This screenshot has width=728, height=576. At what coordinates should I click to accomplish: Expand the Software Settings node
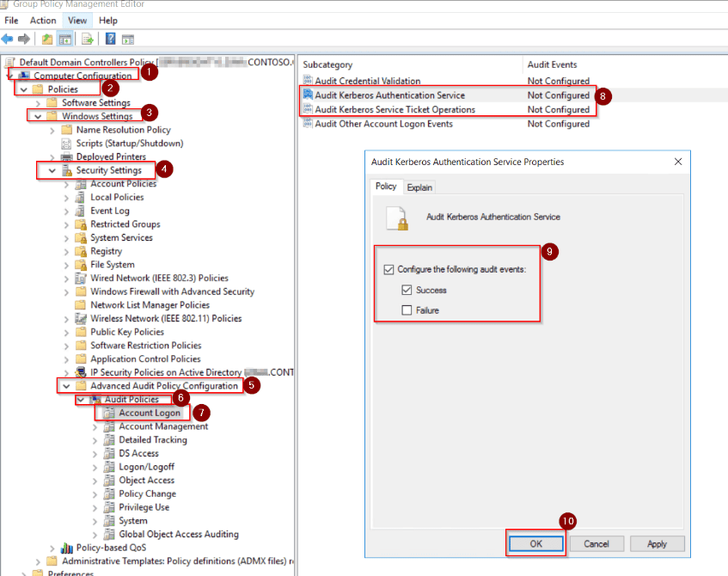[38, 102]
